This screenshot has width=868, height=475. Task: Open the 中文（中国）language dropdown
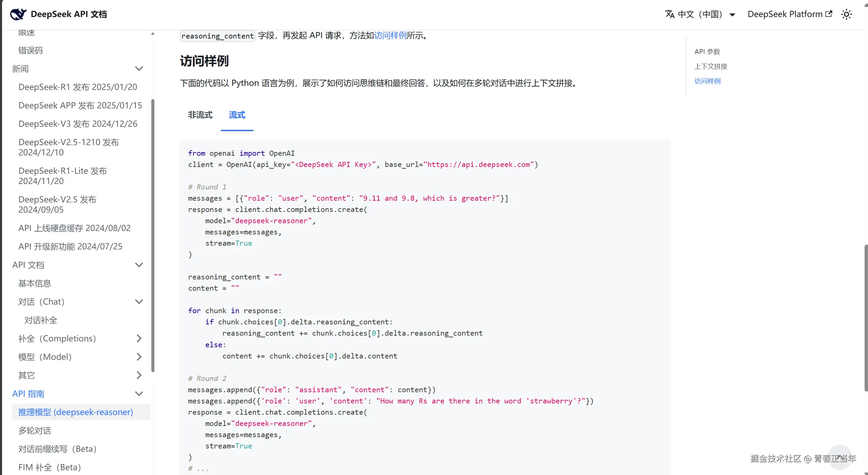tap(701, 14)
